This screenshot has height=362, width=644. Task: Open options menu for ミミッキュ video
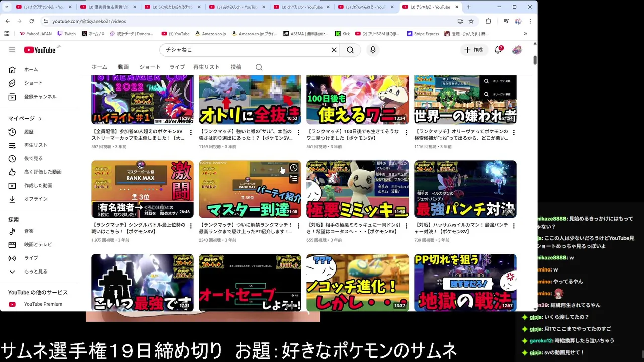point(406,226)
